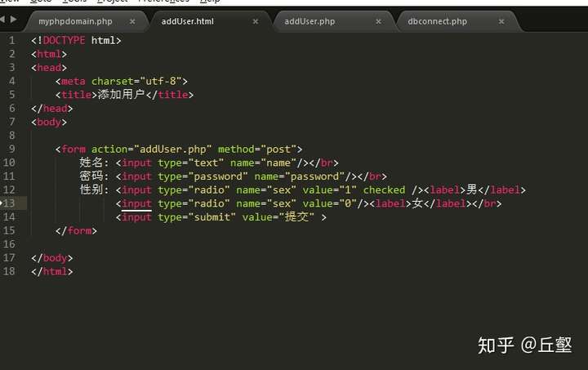Image resolution: width=588 pixels, height=370 pixels.
Task: Click line number 18 in gutter
Action: 9,271
